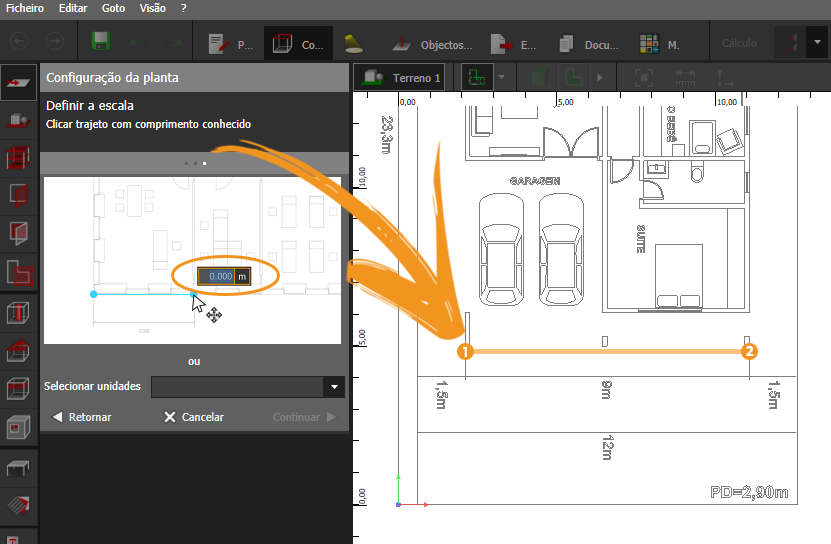
Task: Click the green Save disk icon
Action: (x=101, y=43)
